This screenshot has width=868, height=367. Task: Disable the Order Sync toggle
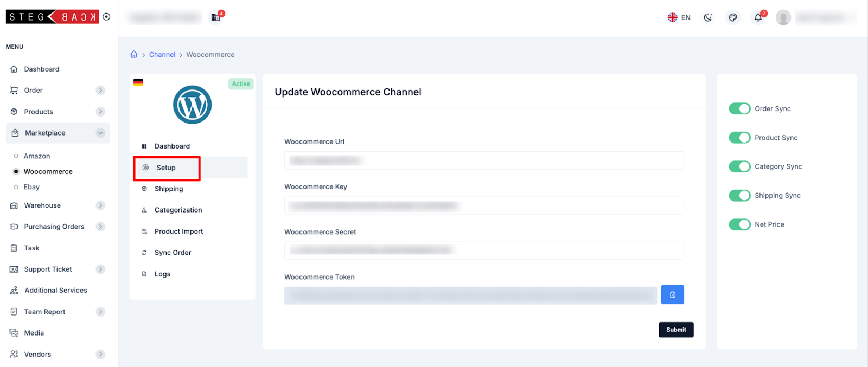pyautogui.click(x=739, y=108)
